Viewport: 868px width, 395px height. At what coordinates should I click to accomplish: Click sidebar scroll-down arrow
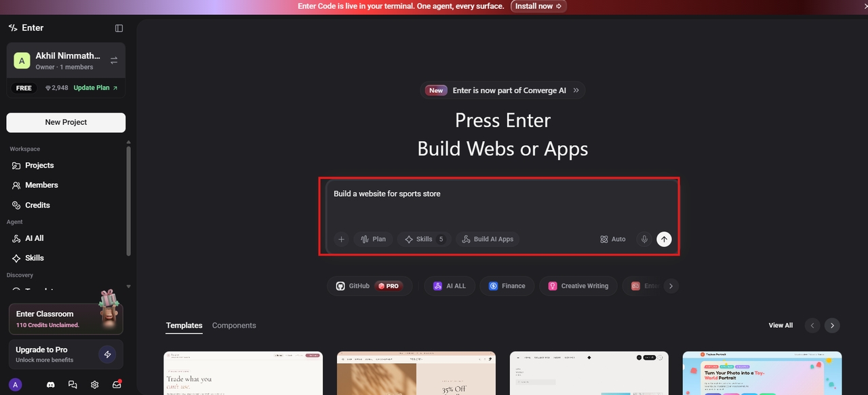click(128, 286)
